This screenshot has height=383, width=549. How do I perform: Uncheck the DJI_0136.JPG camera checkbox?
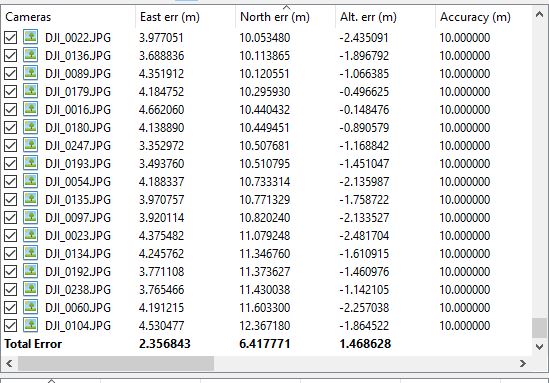click(11, 55)
